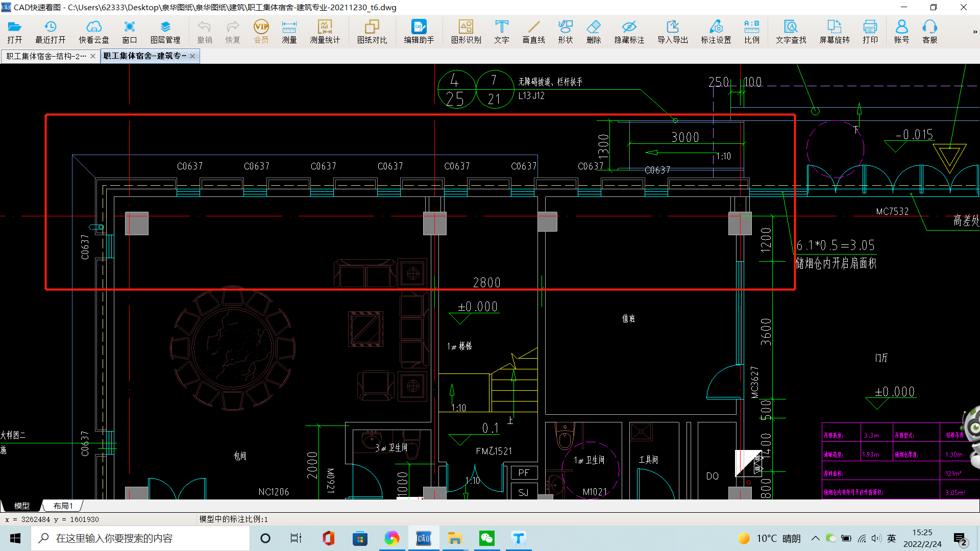This screenshot has height=551, width=980.
Task: Click the 值班 room label
Action: 628,318
